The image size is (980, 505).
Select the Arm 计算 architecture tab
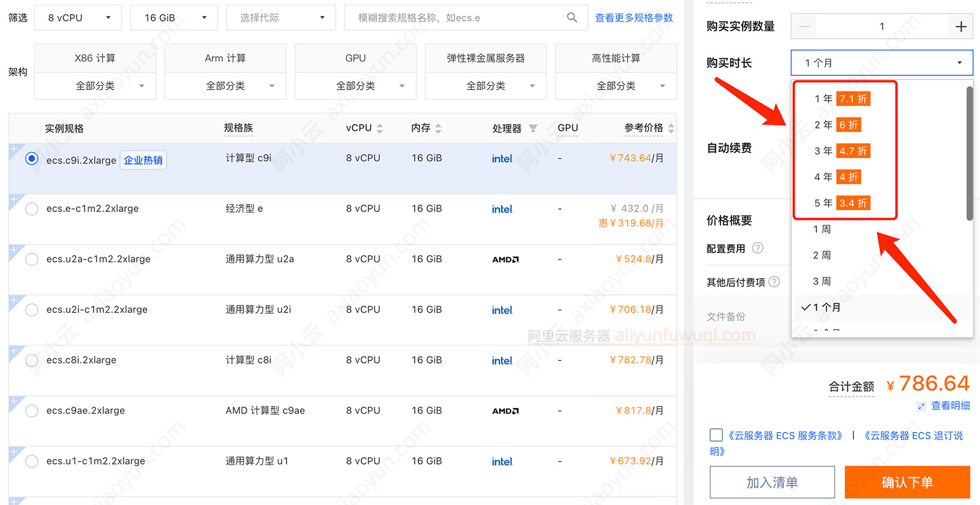225,58
